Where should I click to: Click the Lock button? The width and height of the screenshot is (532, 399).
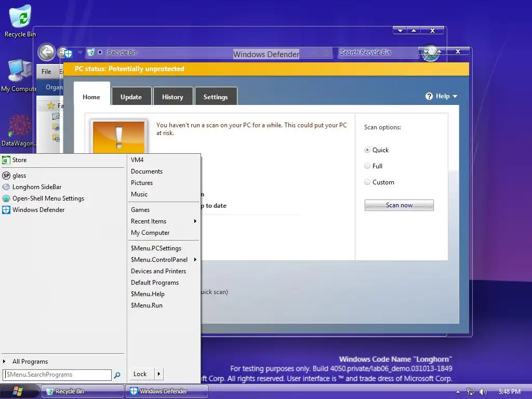[x=141, y=374]
